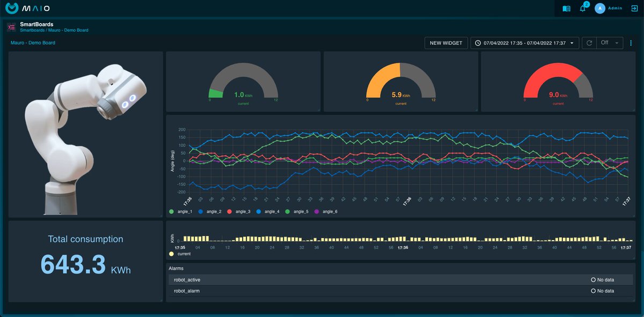The height and width of the screenshot is (317, 644).
Task: Open notifications bell icon
Action: 583,9
